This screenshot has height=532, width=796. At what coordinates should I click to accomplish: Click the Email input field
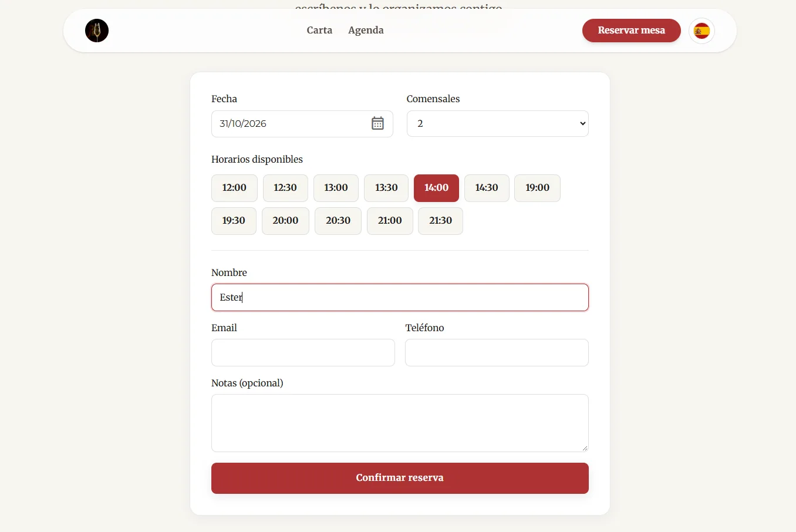[x=303, y=352]
